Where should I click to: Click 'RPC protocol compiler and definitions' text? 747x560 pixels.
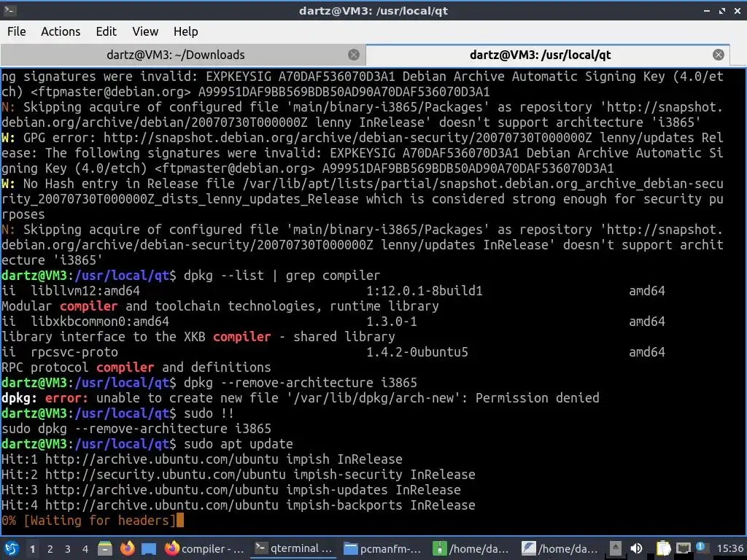point(136,367)
